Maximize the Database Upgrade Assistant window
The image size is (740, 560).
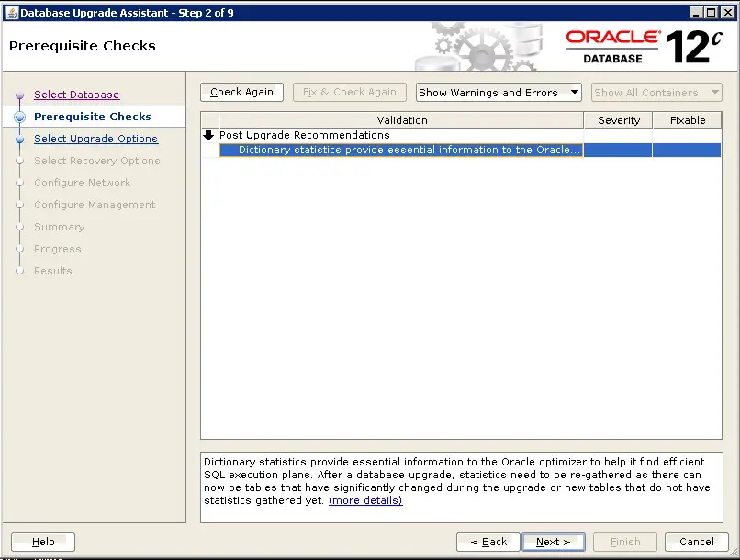coord(712,13)
